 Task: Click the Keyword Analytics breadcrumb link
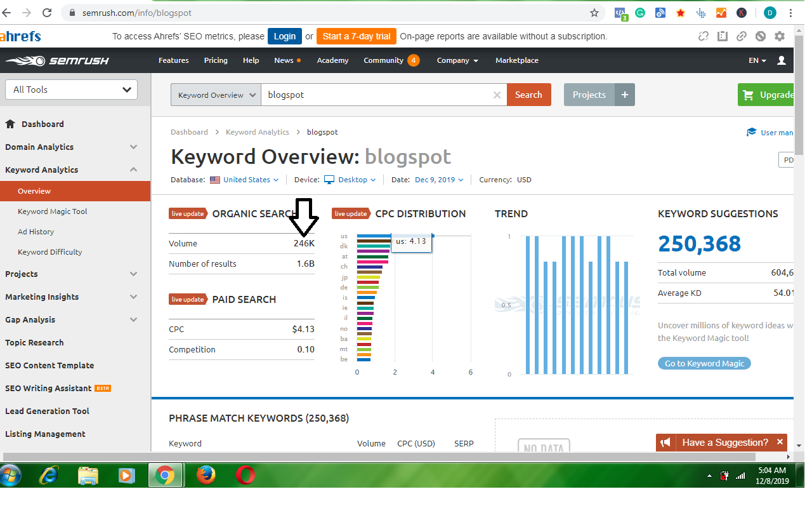(x=258, y=132)
